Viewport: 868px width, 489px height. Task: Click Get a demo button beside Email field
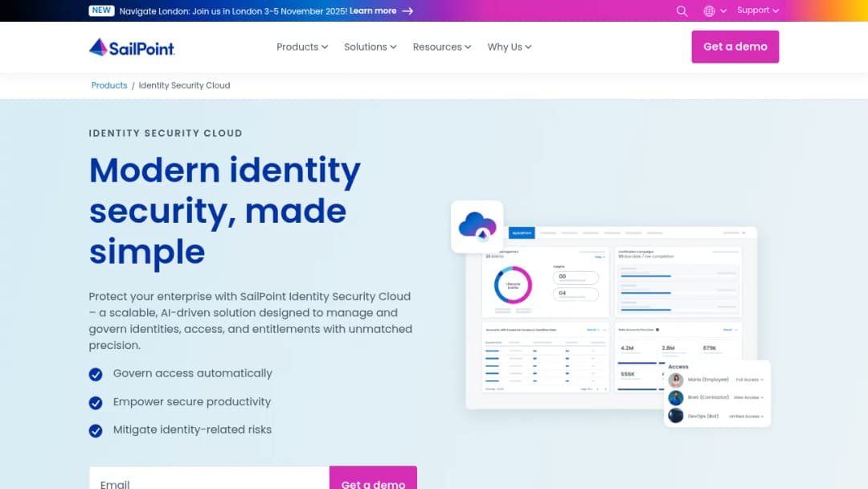(373, 478)
